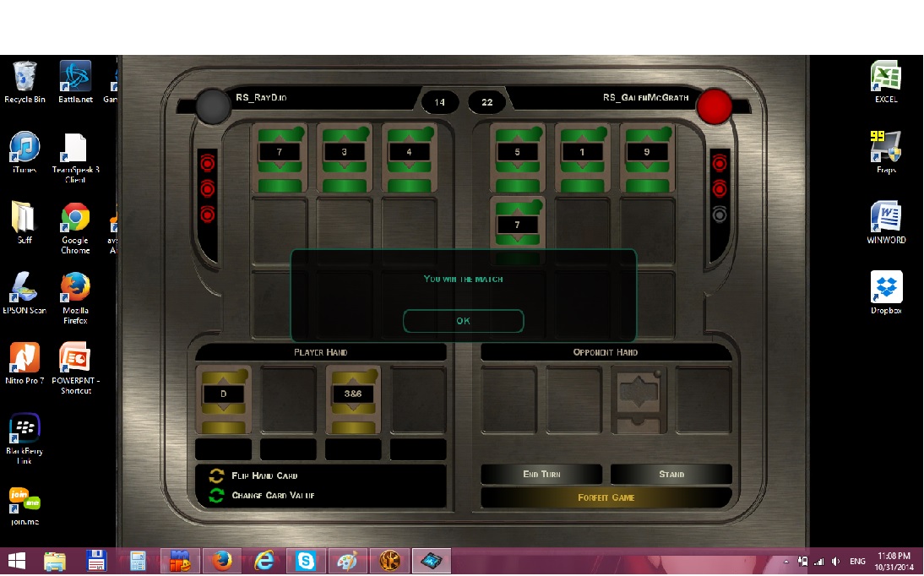Click the Change Card Value arrows icon
The height and width of the screenshot is (576, 924).
(x=216, y=495)
